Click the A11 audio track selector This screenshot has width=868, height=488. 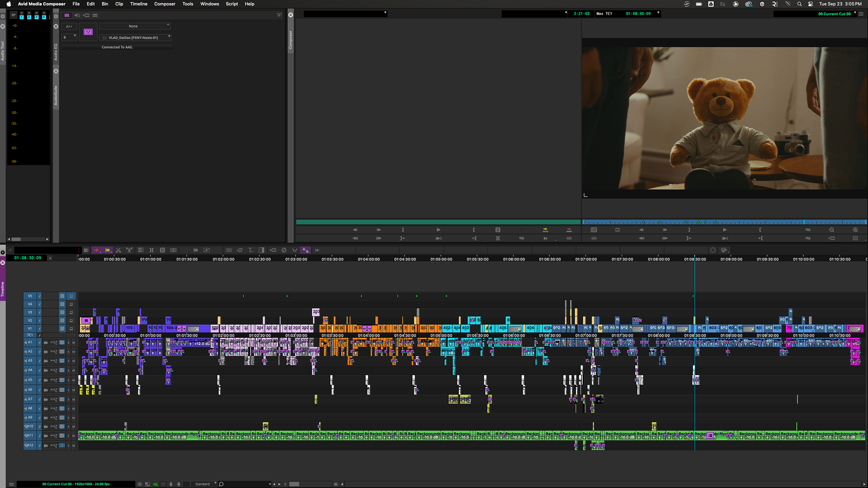tap(29, 436)
